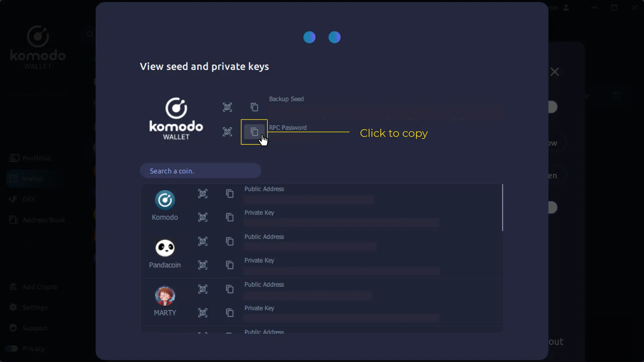Show Backup Seed QR code
Viewport: 644px width, 362px height.
tap(228, 107)
